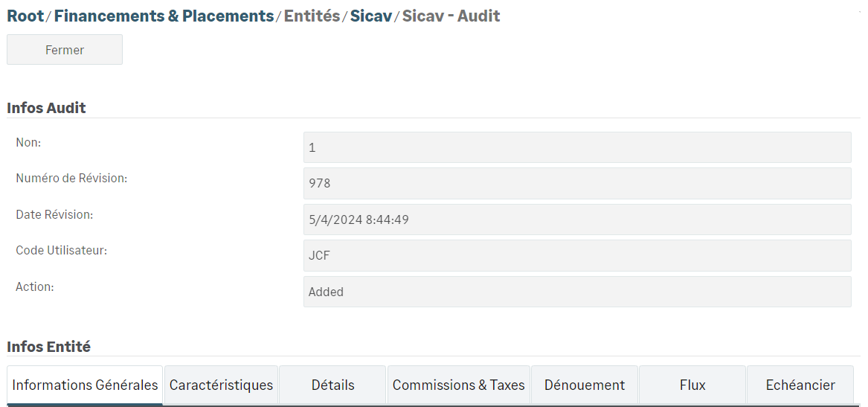Select the Détails tab
868x407 pixels.
332,385
